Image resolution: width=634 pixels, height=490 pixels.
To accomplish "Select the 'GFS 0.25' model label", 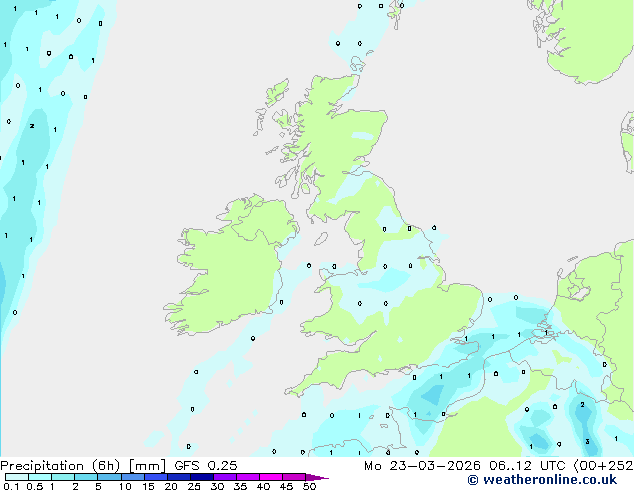I will (x=206, y=466).
